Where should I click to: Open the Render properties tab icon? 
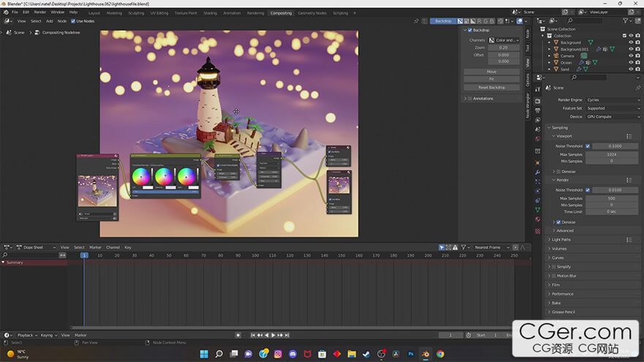point(538,101)
